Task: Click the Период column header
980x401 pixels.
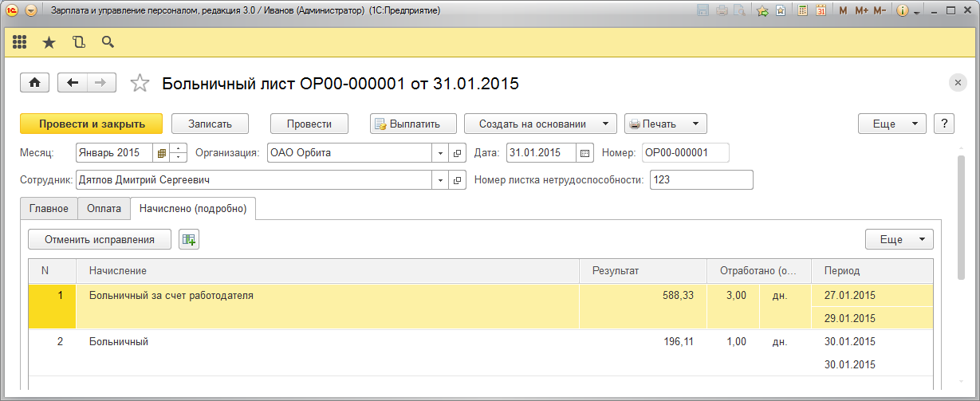Action: click(872, 271)
